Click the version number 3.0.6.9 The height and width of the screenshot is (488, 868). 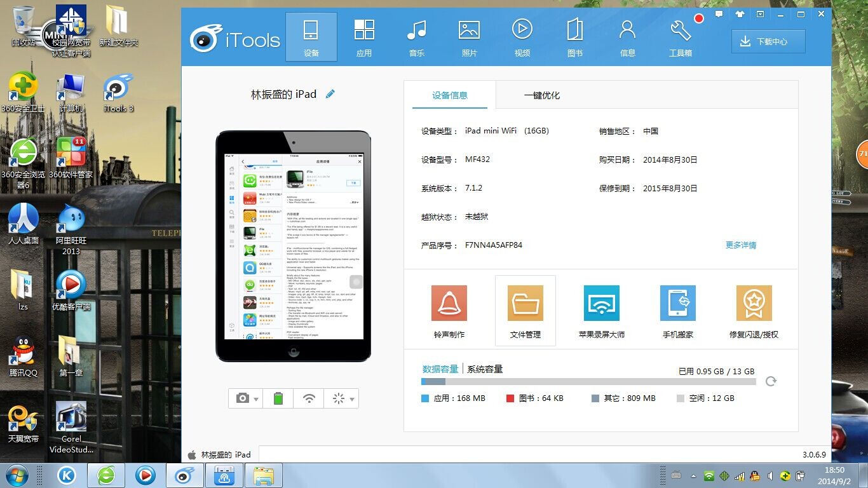click(814, 455)
